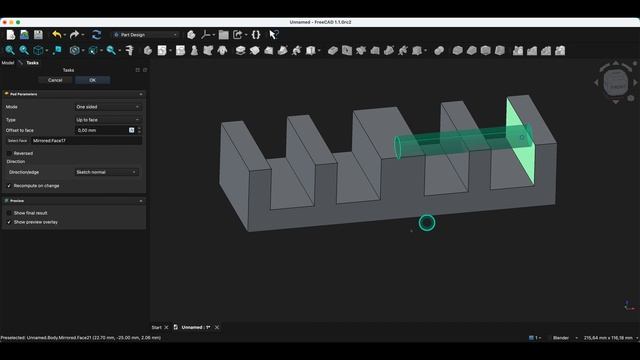Click the Fit all magnifier icon
The width and height of the screenshot is (640, 360).
(10, 50)
